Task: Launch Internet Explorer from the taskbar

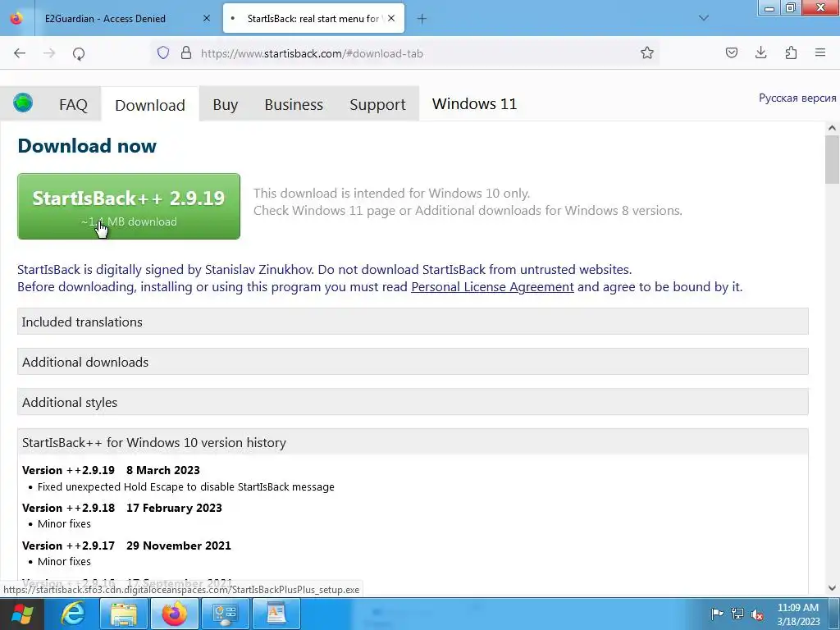Action: [73, 614]
